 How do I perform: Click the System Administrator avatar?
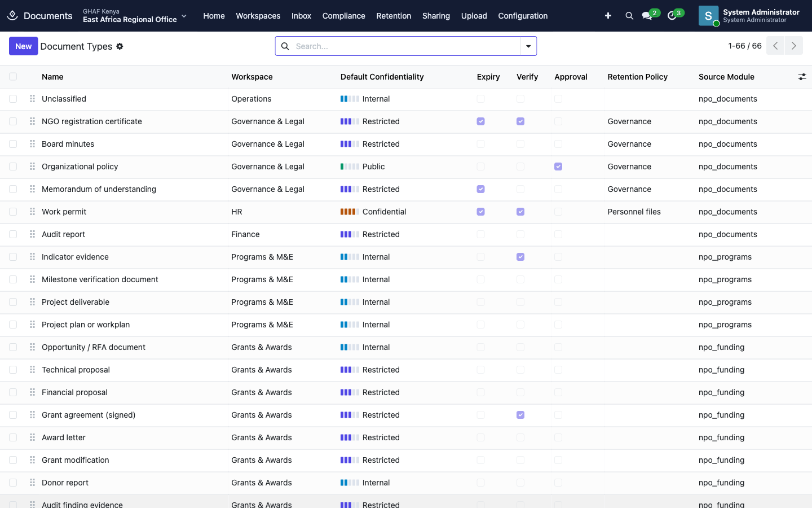(x=708, y=16)
